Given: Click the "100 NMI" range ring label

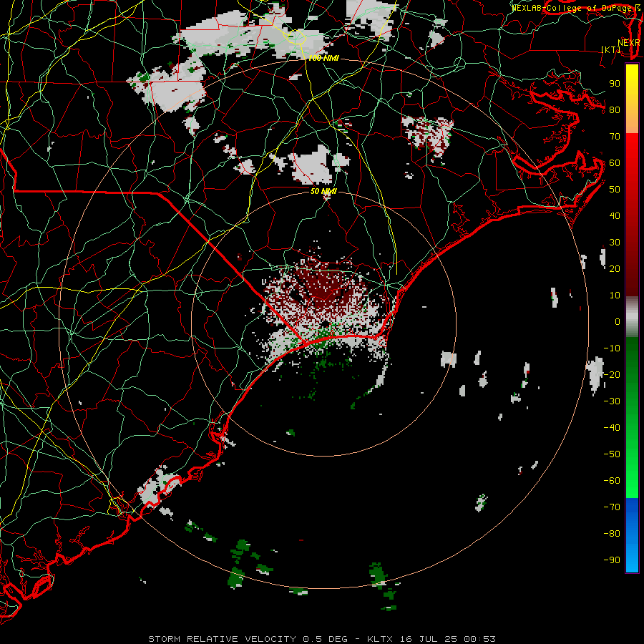Looking at the screenshot, I should tap(323, 59).
